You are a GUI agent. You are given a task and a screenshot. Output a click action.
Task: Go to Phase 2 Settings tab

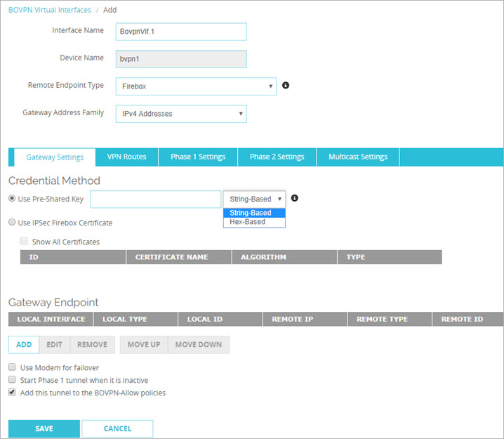coord(277,157)
